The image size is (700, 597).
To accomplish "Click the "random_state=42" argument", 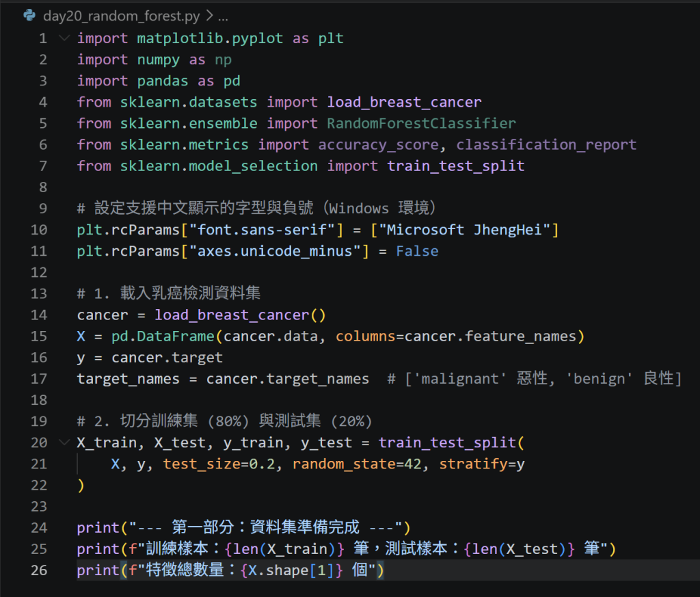I will point(357,464).
